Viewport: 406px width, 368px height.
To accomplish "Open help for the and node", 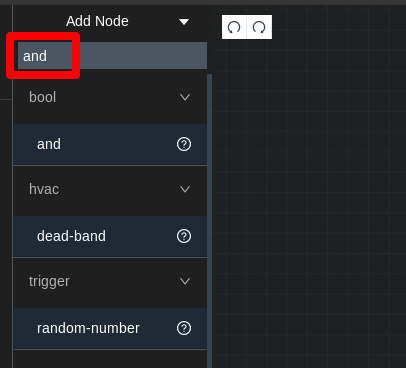I will pos(184,144).
